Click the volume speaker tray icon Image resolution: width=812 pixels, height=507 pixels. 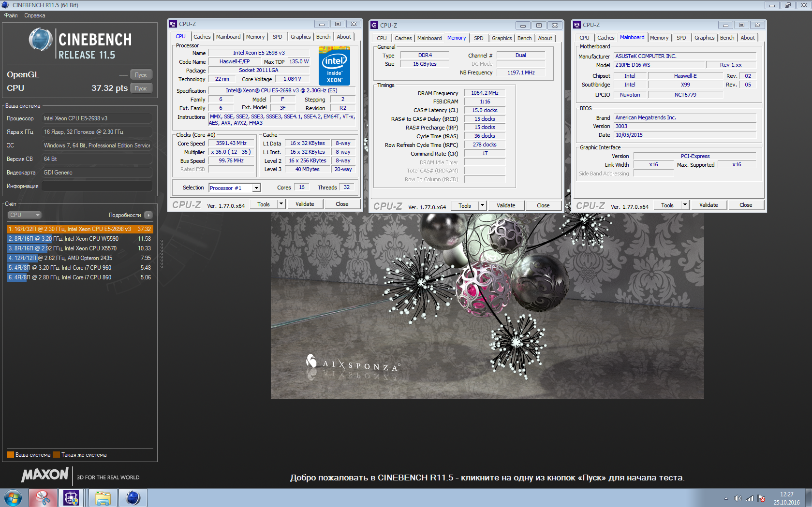click(738, 498)
